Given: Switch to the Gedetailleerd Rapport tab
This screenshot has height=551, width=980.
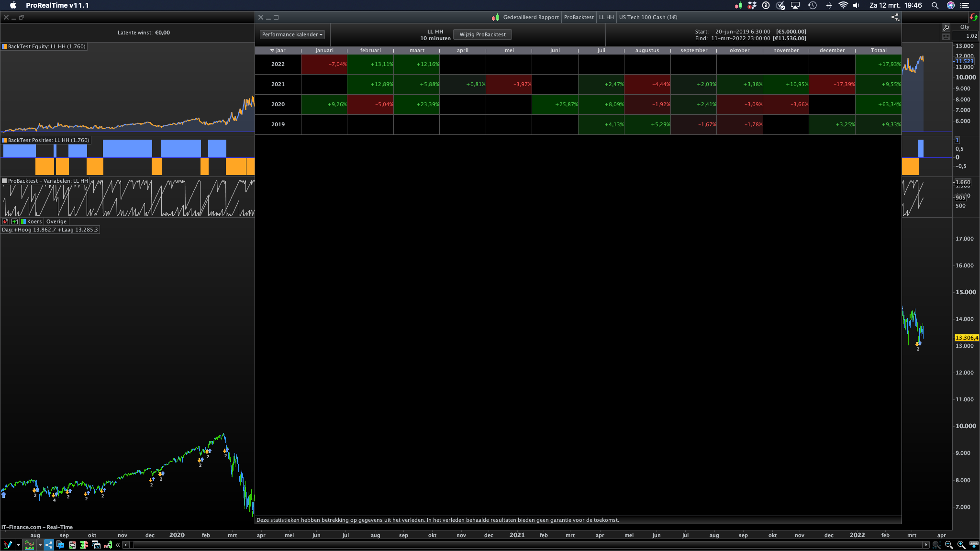Looking at the screenshot, I should 530,17.
